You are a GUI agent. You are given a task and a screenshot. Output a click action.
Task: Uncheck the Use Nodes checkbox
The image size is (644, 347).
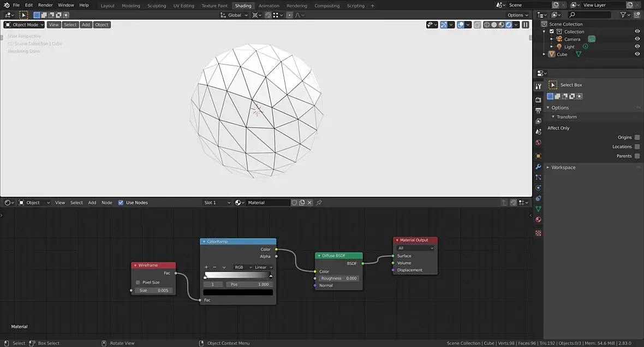(x=121, y=203)
